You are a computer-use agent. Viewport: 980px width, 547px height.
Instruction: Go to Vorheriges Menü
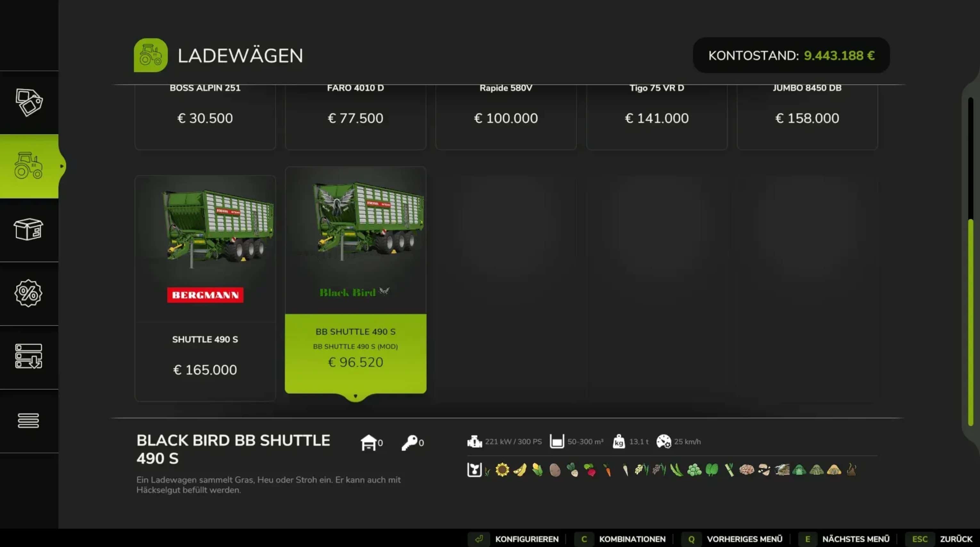tap(732, 539)
